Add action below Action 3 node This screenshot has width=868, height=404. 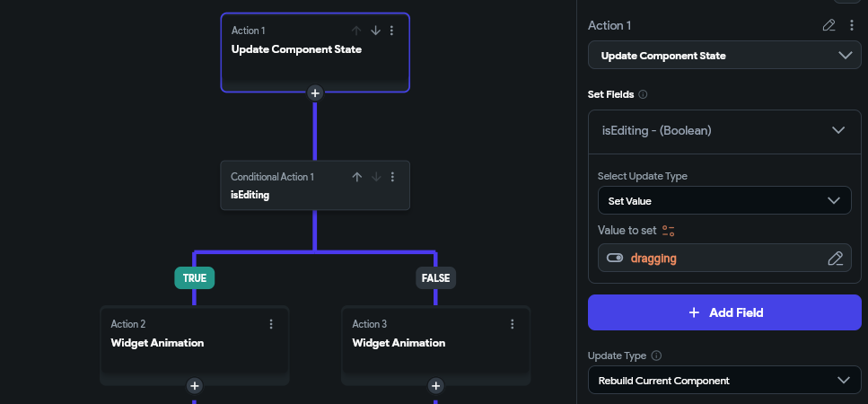(435, 386)
